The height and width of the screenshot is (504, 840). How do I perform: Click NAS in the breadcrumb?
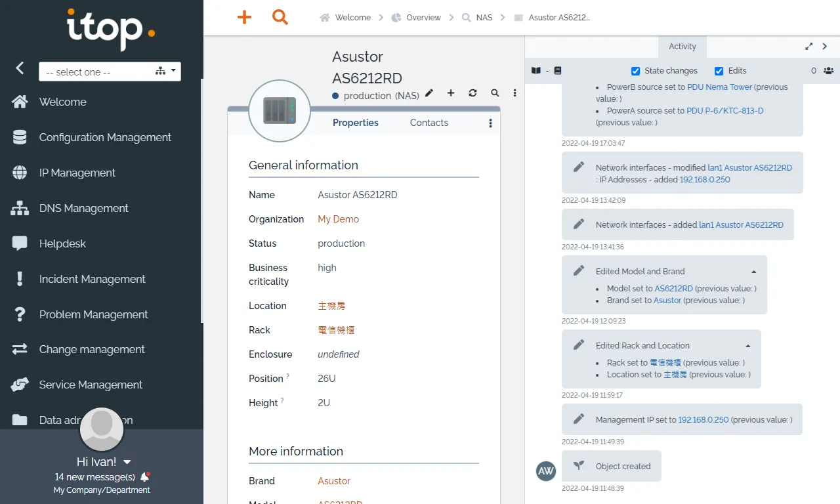484,18
